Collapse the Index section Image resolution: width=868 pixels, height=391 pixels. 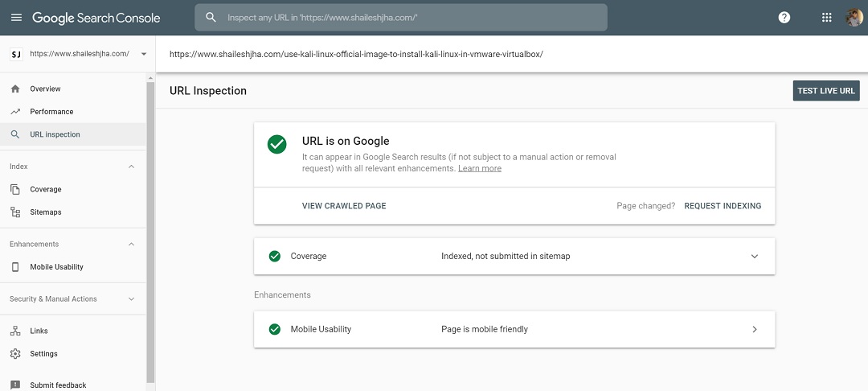point(131,167)
